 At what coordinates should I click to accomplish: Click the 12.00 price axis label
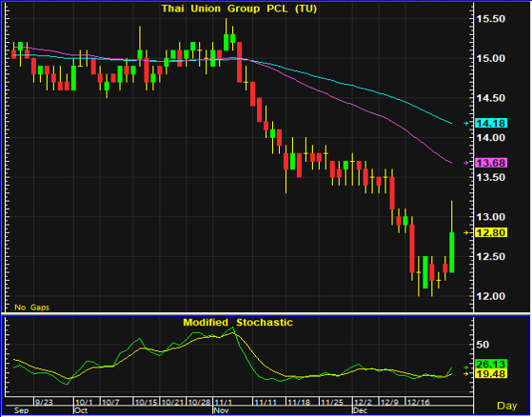click(491, 296)
